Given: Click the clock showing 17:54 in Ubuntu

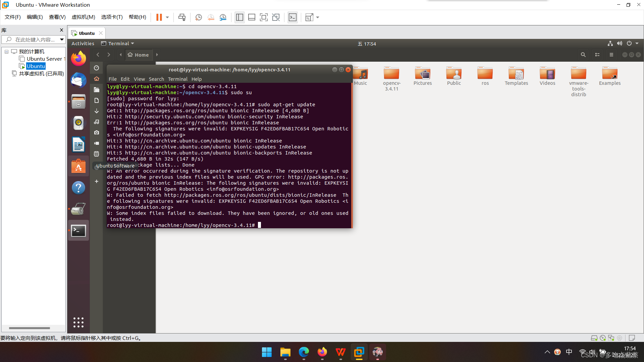Looking at the screenshot, I should (x=367, y=44).
